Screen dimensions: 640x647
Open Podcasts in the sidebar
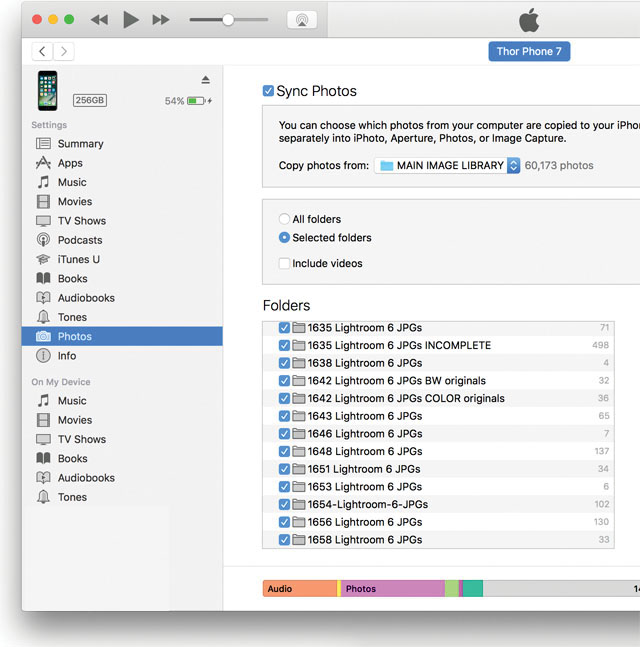click(122, 240)
